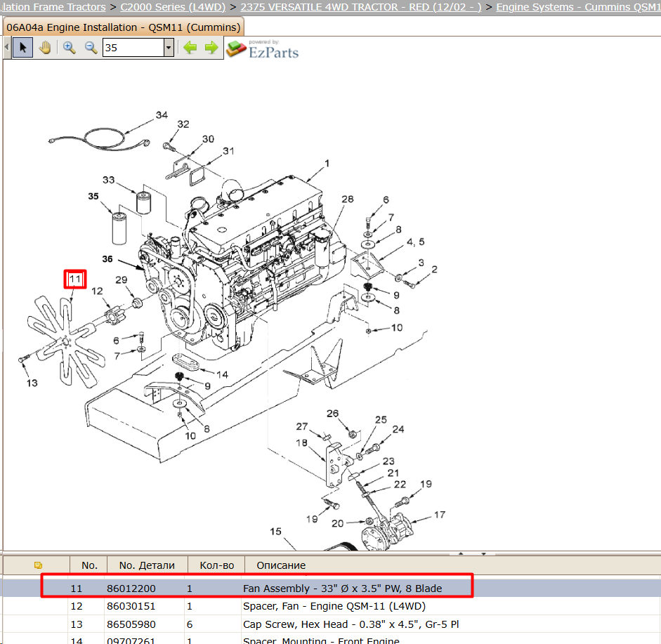Click callout 35 on the diagram

coord(93,197)
